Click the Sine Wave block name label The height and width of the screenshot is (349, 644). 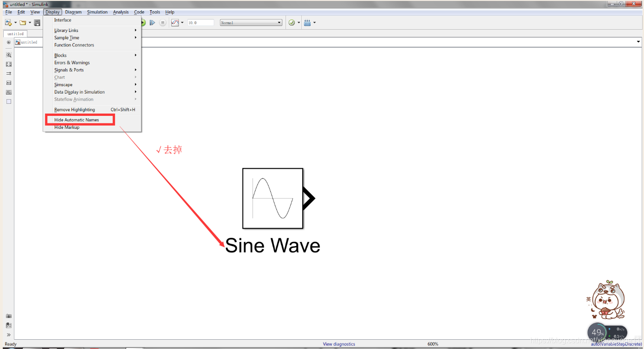pyautogui.click(x=273, y=246)
